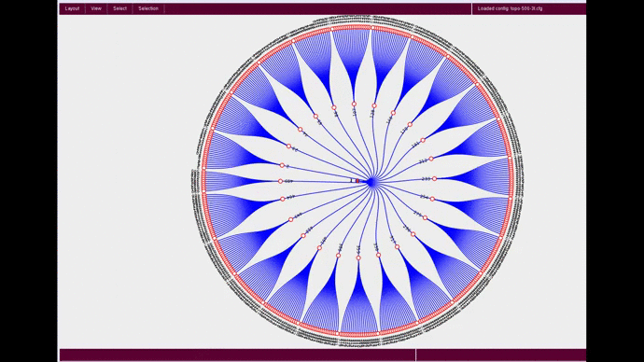Select the graph node labeled 149
This screenshot has width=644, height=362.
click(x=393, y=113)
